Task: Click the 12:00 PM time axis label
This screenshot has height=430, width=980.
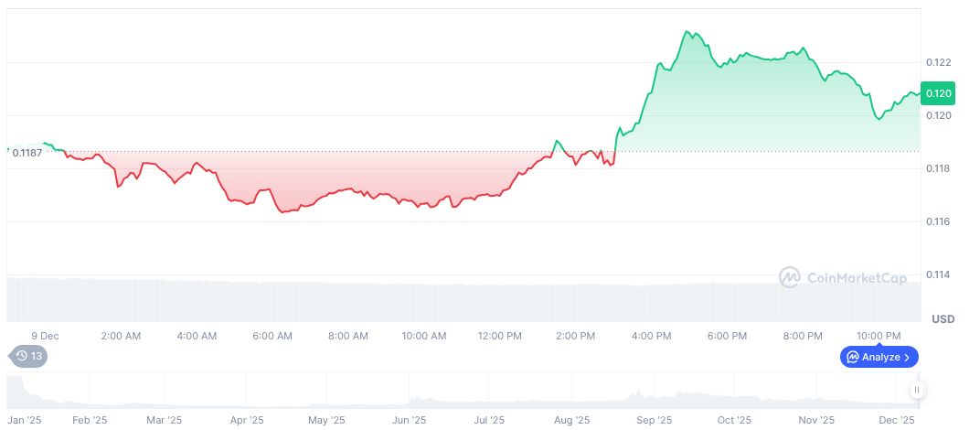Action: click(500, 336)
